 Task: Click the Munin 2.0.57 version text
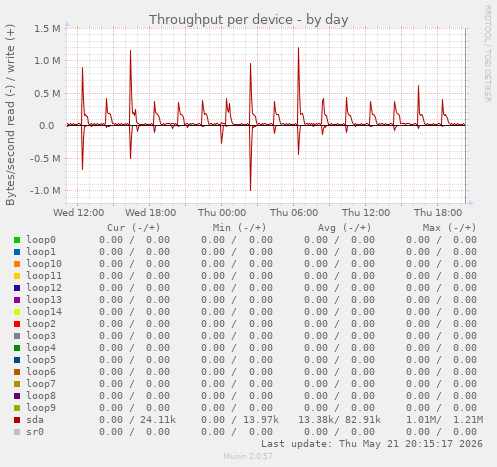click(x=248, y=456)
